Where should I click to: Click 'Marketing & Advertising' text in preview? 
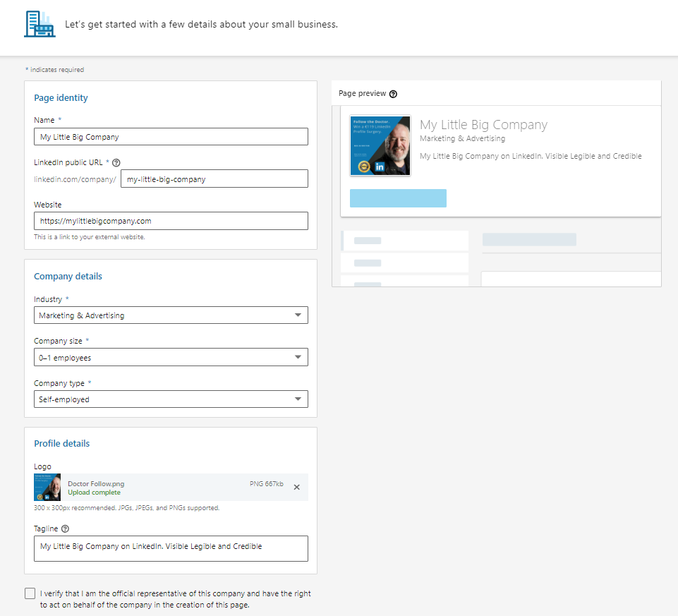[462, 138]
